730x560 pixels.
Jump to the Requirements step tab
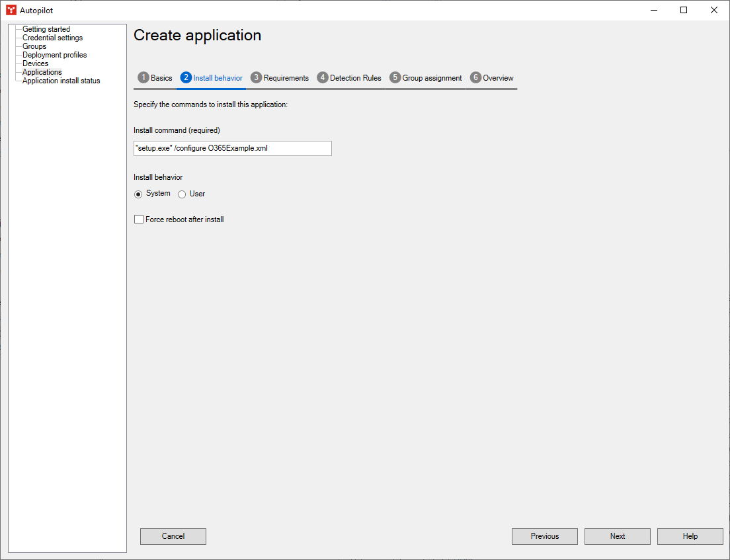click(280, 78)
